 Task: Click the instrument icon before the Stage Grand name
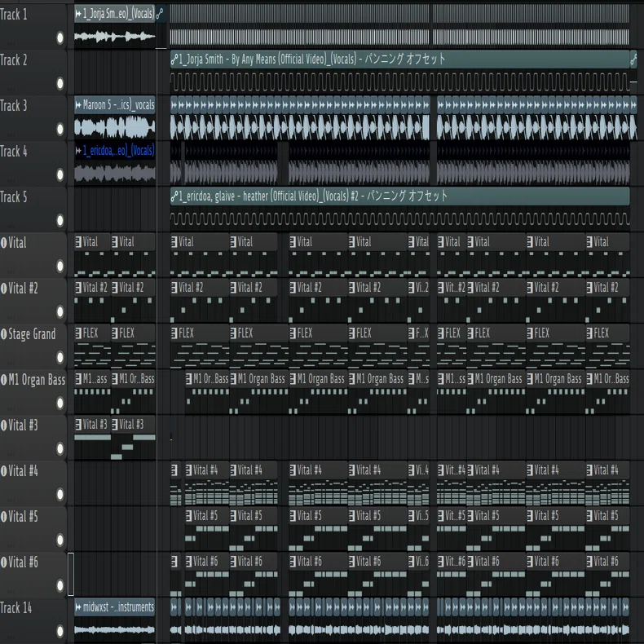(4, 333)
